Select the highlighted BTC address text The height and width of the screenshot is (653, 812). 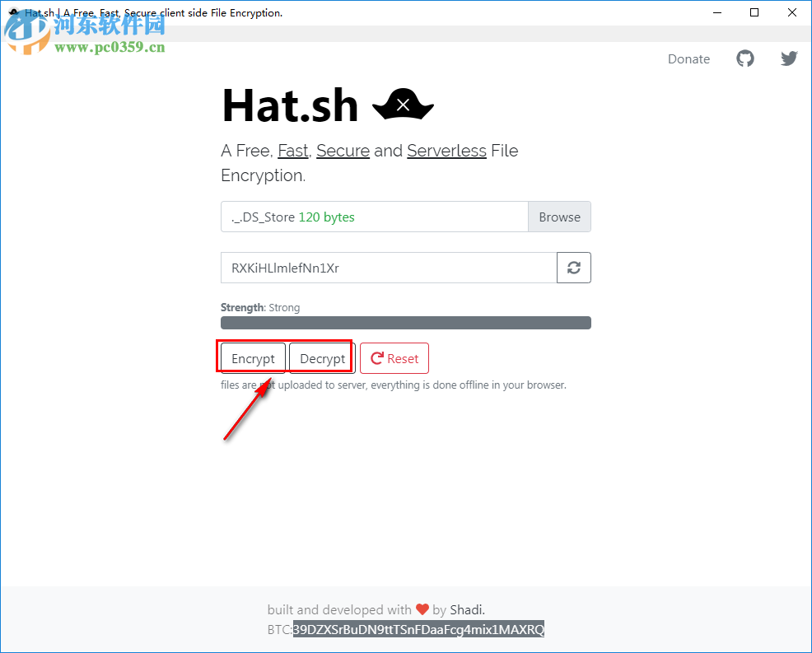pos(418,629)
